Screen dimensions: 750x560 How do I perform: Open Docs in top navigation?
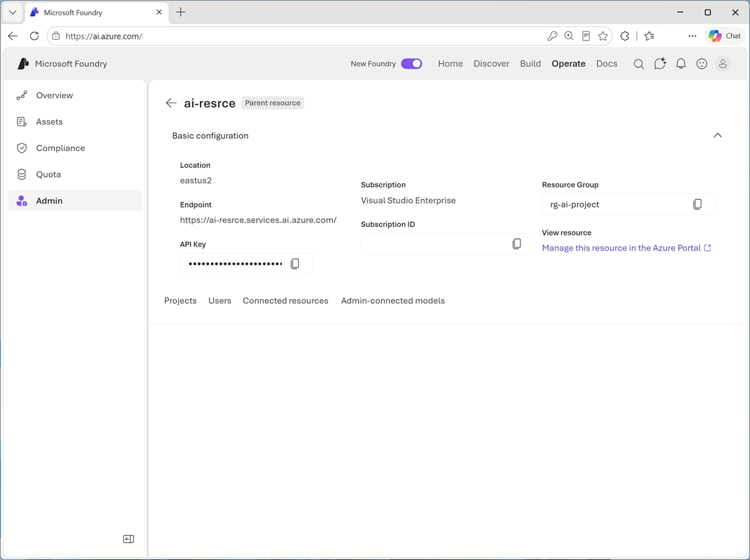pos(607,64)
